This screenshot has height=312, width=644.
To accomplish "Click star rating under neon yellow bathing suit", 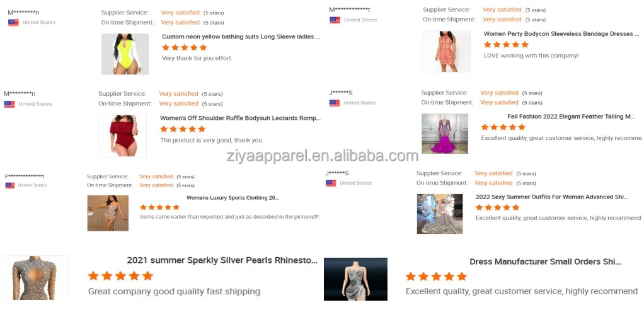I will click(185, 47).
